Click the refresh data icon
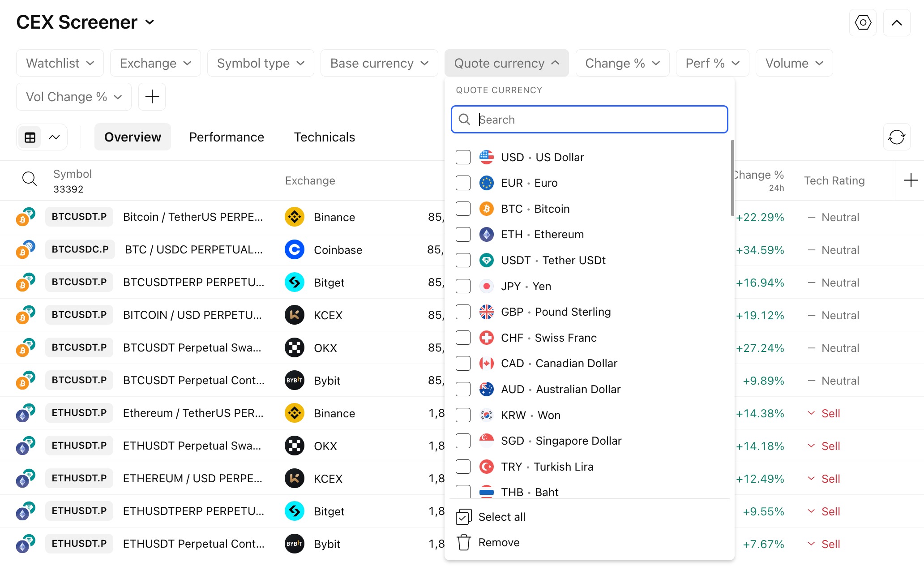 click(896, 137)
